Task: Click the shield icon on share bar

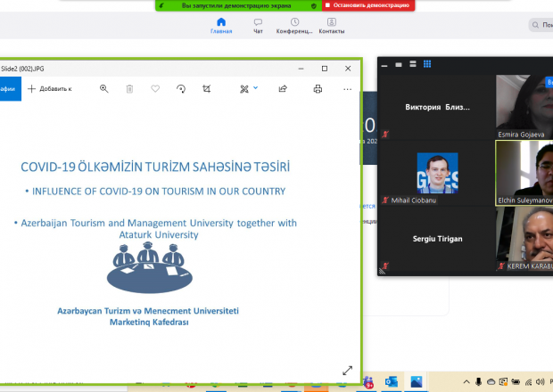Action: (x=314, y=5)
